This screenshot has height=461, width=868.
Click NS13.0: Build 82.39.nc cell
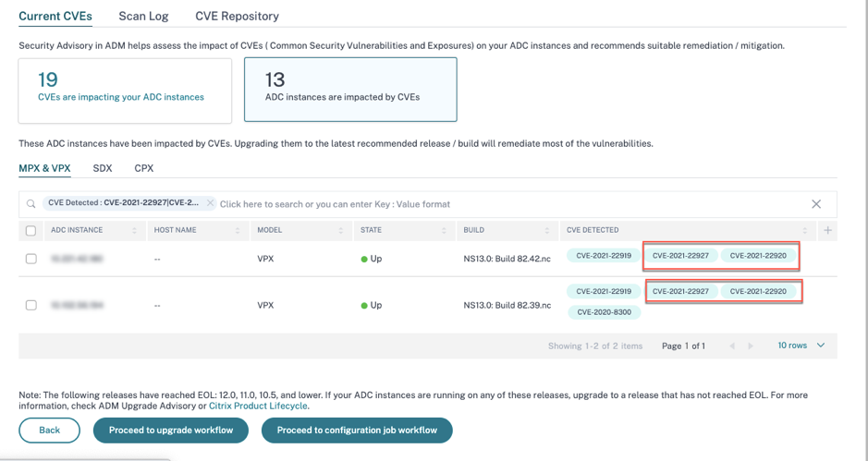point(507,305)
